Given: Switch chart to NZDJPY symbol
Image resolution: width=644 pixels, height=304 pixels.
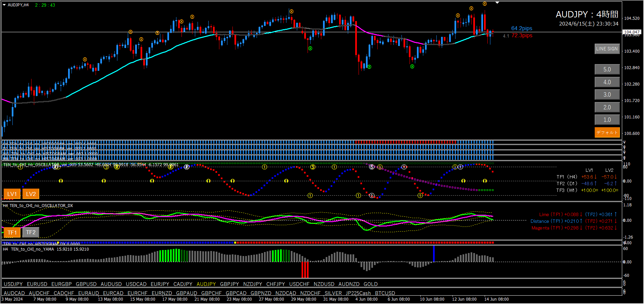Looking at the screenshot, I should [253, 284].
